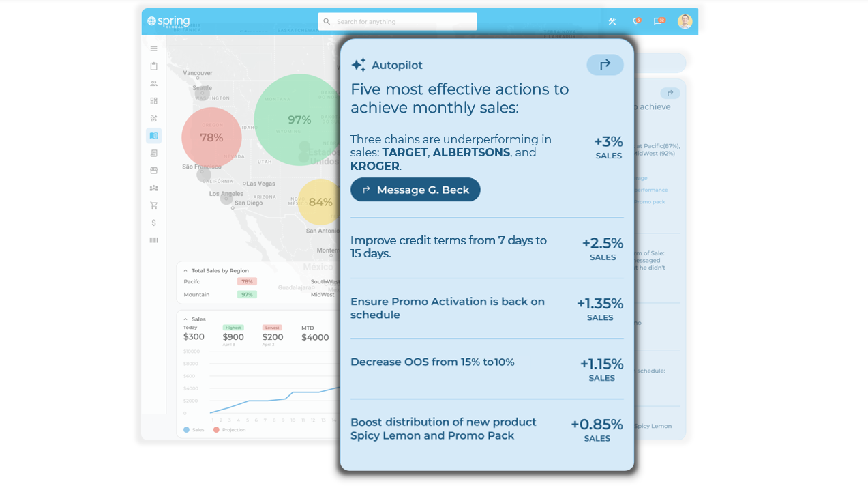
Task: Open lightbulb insights notifications
Action: point(636,22)
